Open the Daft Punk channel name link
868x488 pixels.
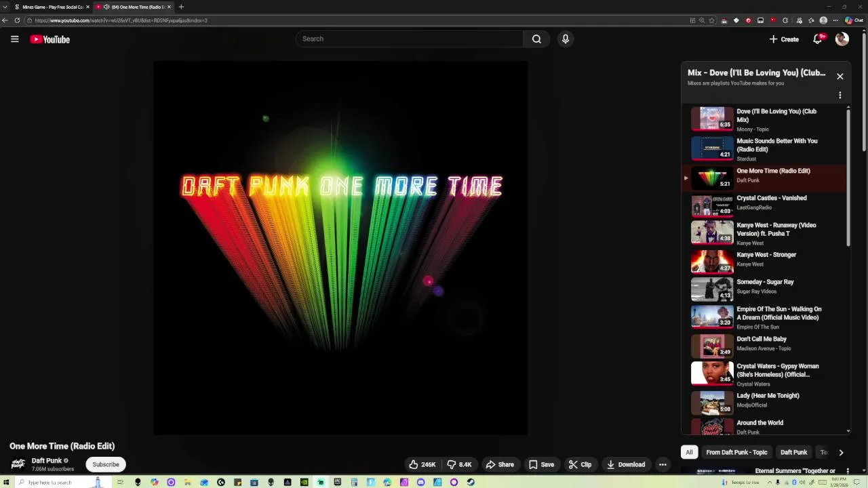click(47, 460)
